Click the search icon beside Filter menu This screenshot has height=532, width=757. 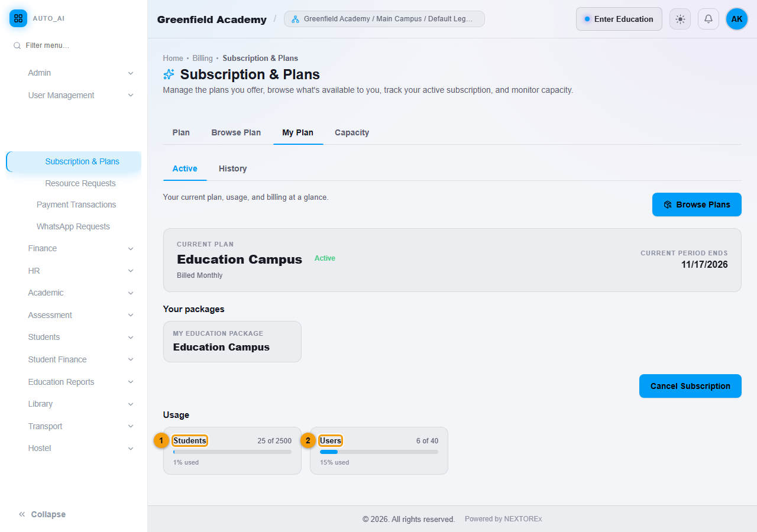[x=17, y=46]
